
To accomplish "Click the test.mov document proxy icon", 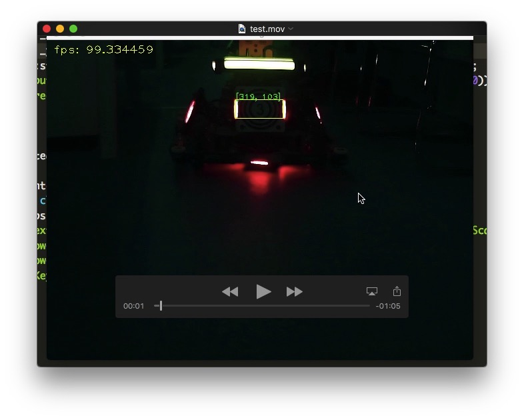I will pos(242,29).
